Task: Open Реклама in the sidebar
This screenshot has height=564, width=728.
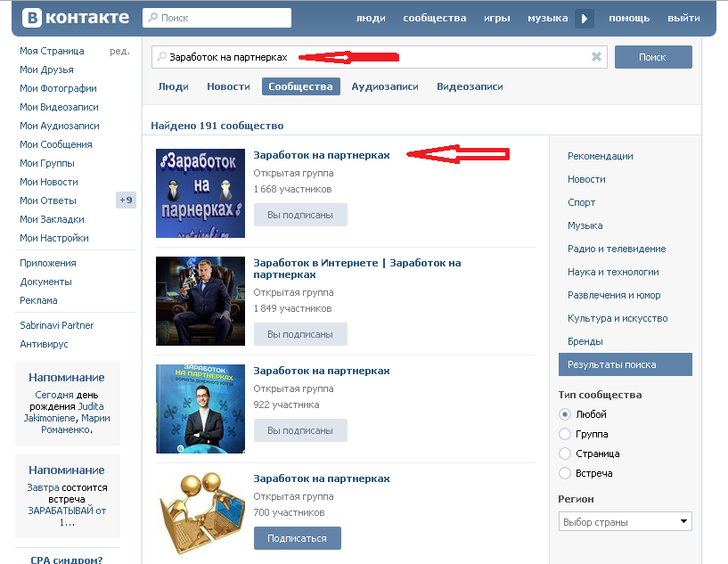Action: tap(38, 300)
